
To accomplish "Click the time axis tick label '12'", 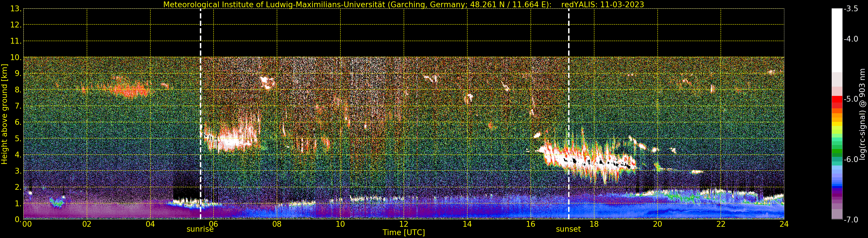I will (x=404, y=224).
